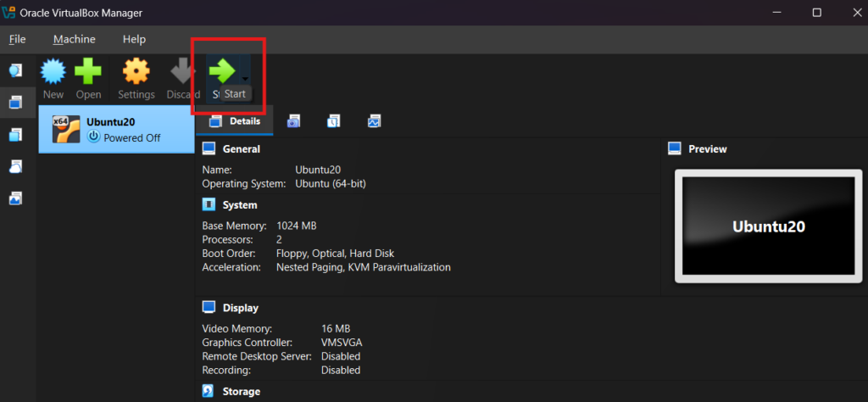Click Remote Desktop Server "Disabled" value
Viewport: 868px width, 402px height.
pos(341,356)
